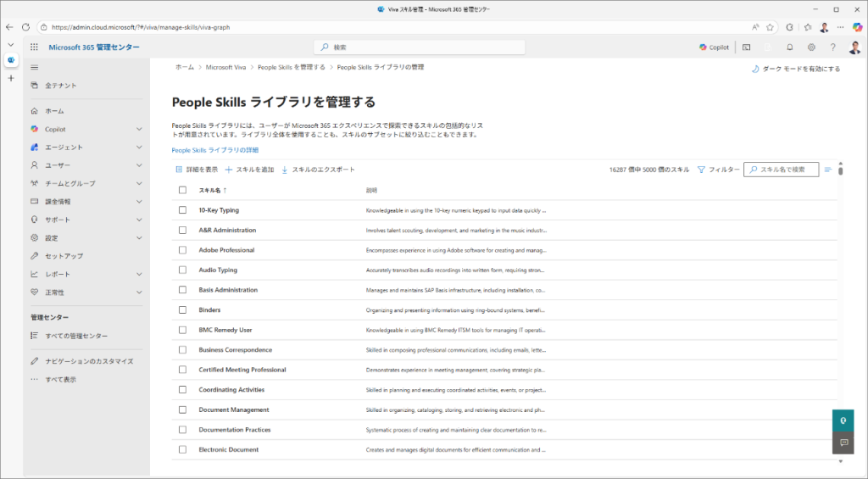Viewport: 868px width, 479px height.
Task: Click the help question mark icon
Action: pos(832,47)
